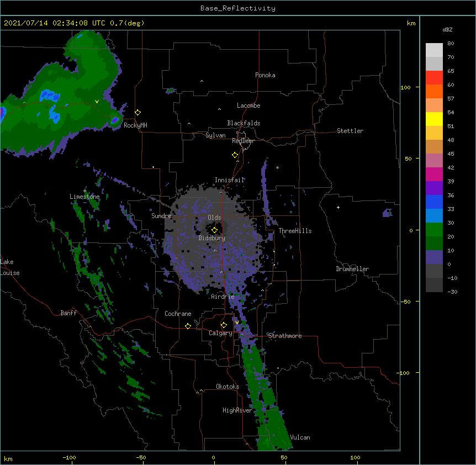Select the light gray 80-70 dBZ legend swatch
The height and width of the screenshot is (465, 476).
coord(434,50)
